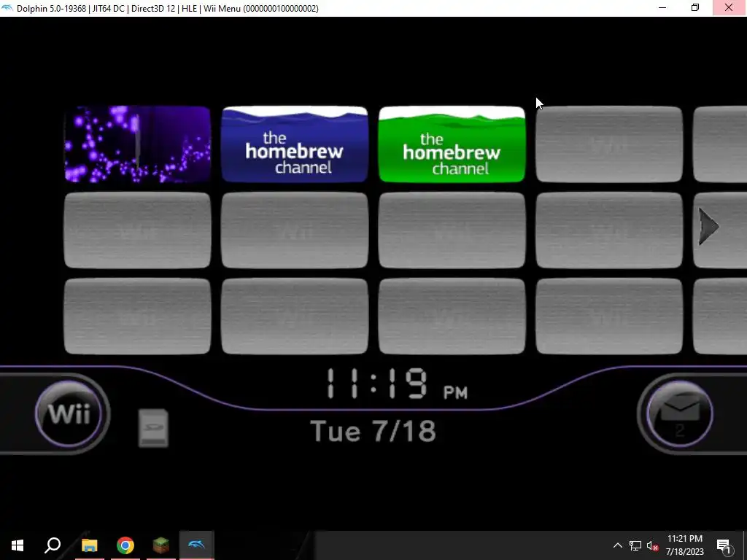This screenshot has height=560, width=747.
Task: Click the Dolphin logo in title bar
Action: [x=7, y=8]
